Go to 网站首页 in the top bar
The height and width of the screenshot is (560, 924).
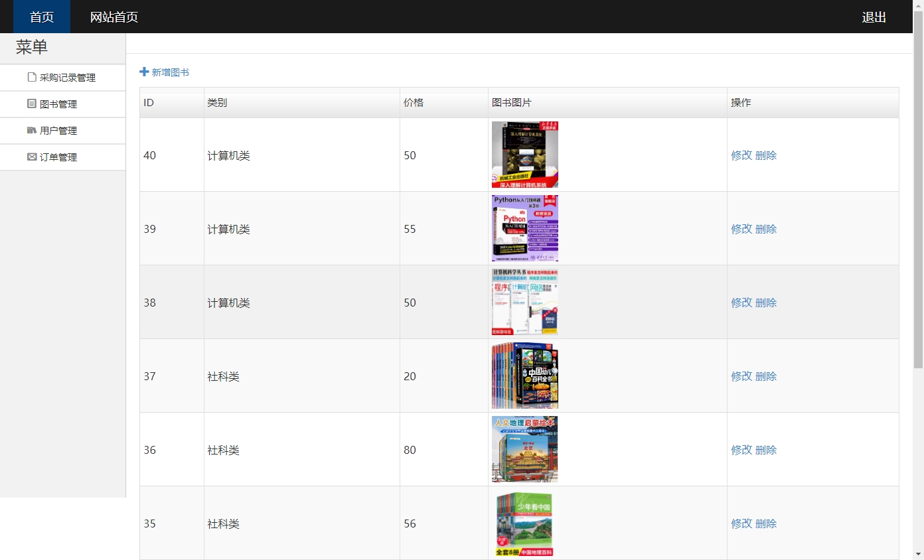(x=114, y=17)
